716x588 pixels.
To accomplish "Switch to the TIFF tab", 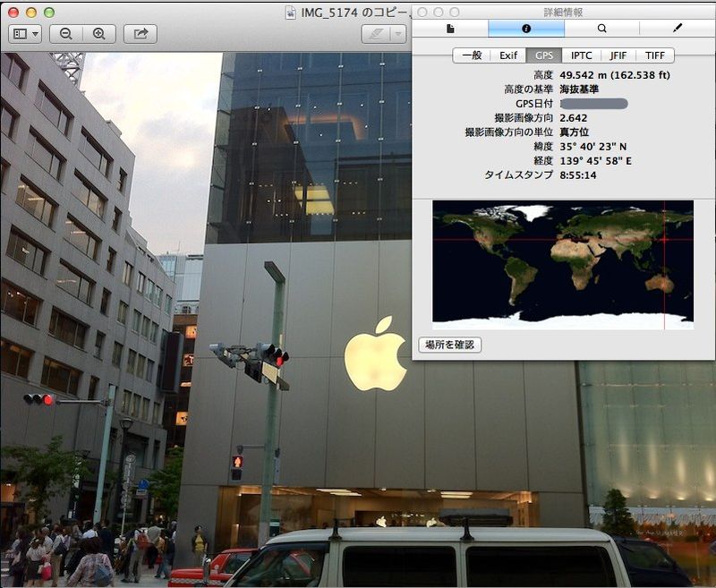I will point(655,55).
